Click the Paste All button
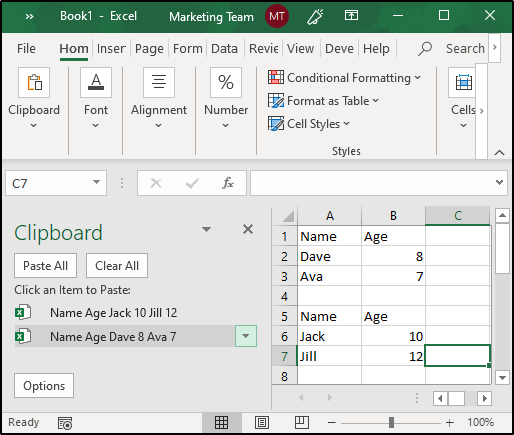 pyautogui.click(x=46, y=266)
